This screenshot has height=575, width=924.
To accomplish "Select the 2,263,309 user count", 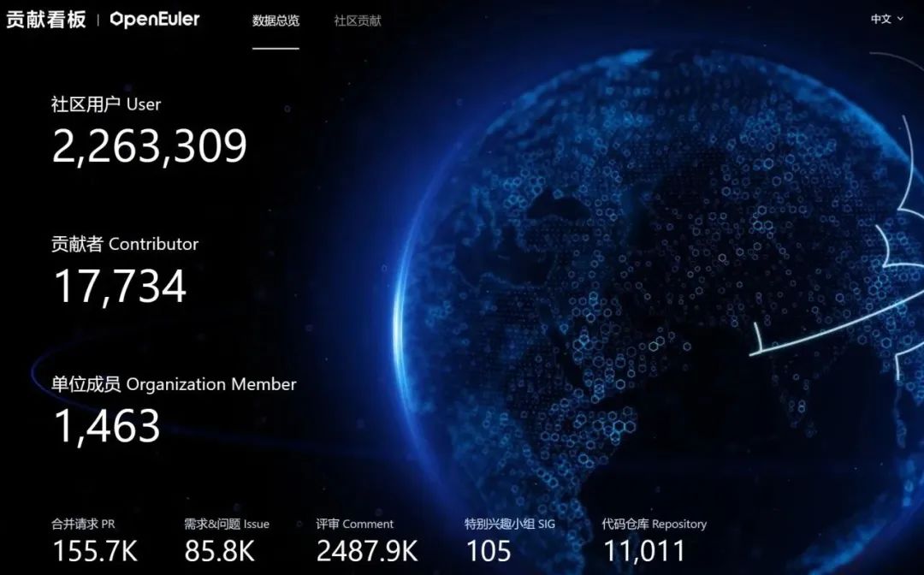I will pos(150,146).
